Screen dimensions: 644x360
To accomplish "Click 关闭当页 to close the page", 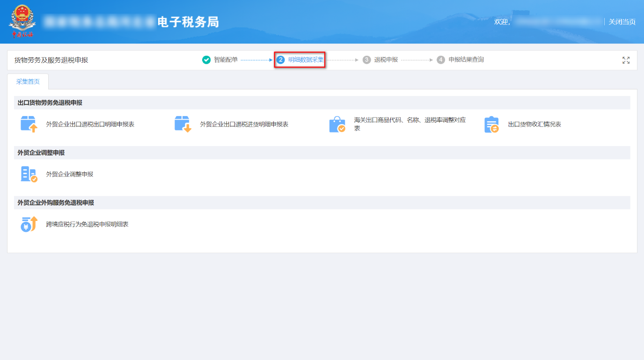I will (622, 22).
